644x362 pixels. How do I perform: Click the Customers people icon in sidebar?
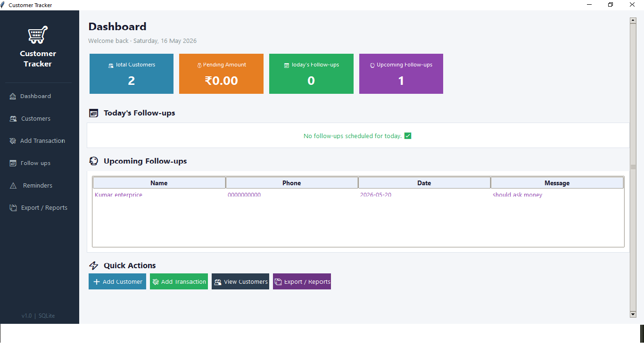(13, 119)
